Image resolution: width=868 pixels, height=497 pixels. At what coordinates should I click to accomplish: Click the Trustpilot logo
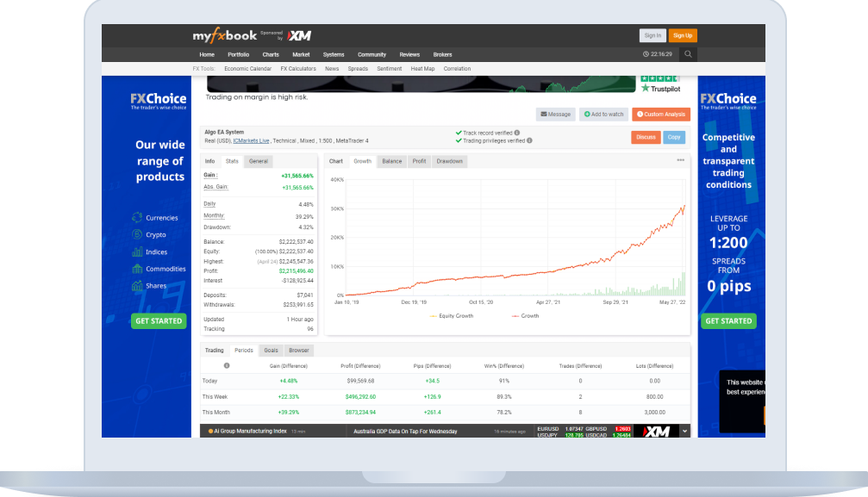point(660,88)
